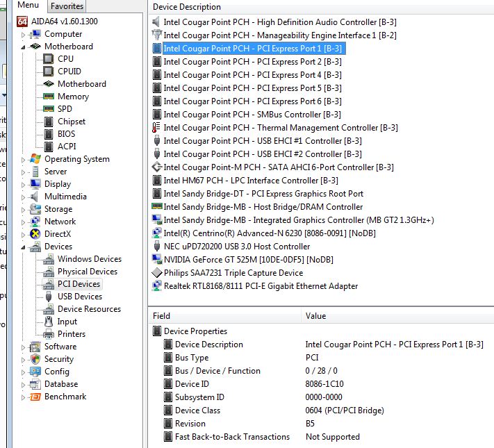Image resolution: width=494 pixels, height=448 pixels.
Task: Click the Display monitor icon
Action: coord(35,183)
